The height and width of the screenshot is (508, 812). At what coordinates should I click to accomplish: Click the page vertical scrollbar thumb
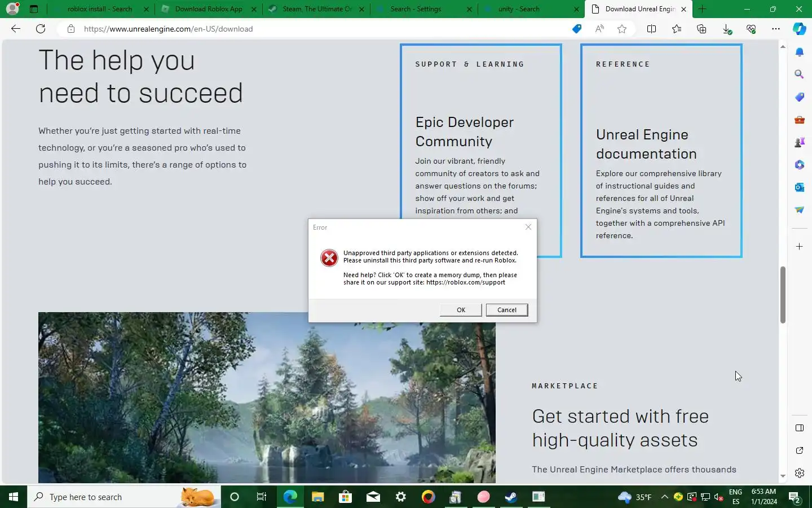coord(783,295)
